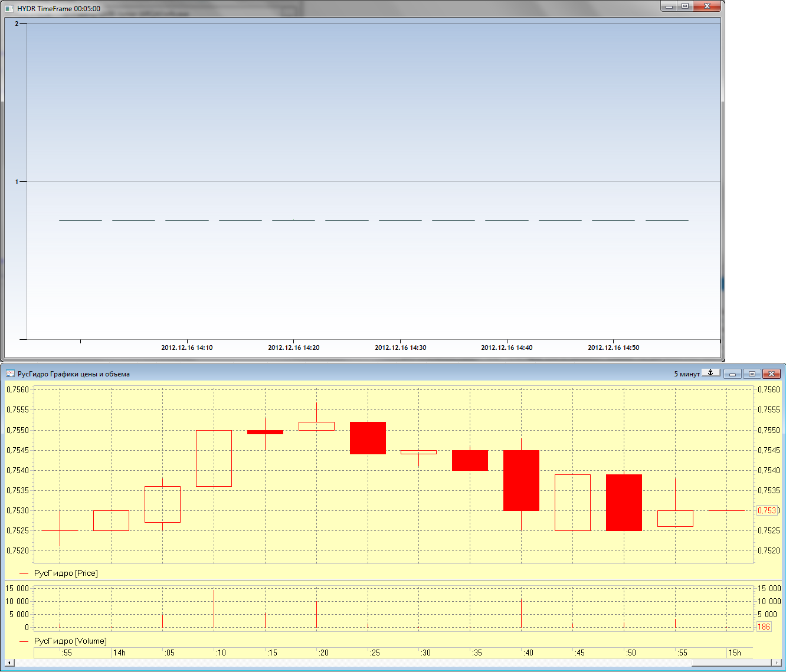
Task: Click the ':40' time axis label
Action: coord(528,653)
